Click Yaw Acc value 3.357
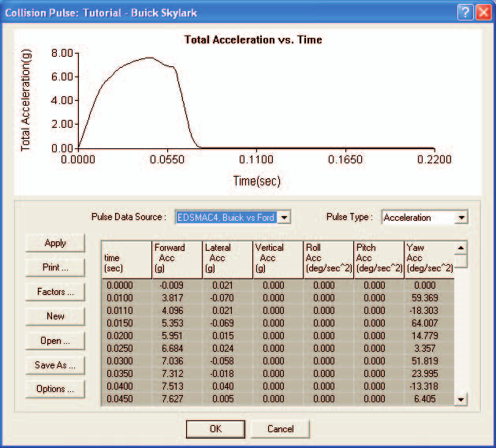The height and width of the screenshot is (448, 496). coord(429,349)
